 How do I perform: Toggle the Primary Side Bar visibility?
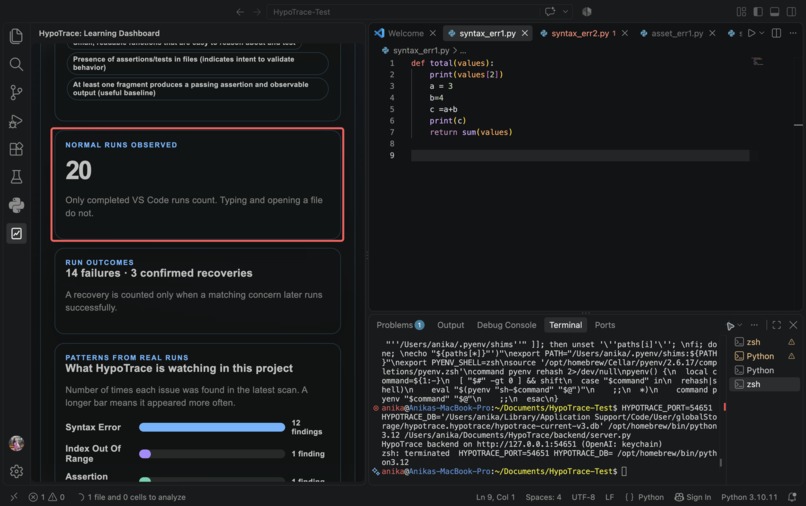coord(758,11)
